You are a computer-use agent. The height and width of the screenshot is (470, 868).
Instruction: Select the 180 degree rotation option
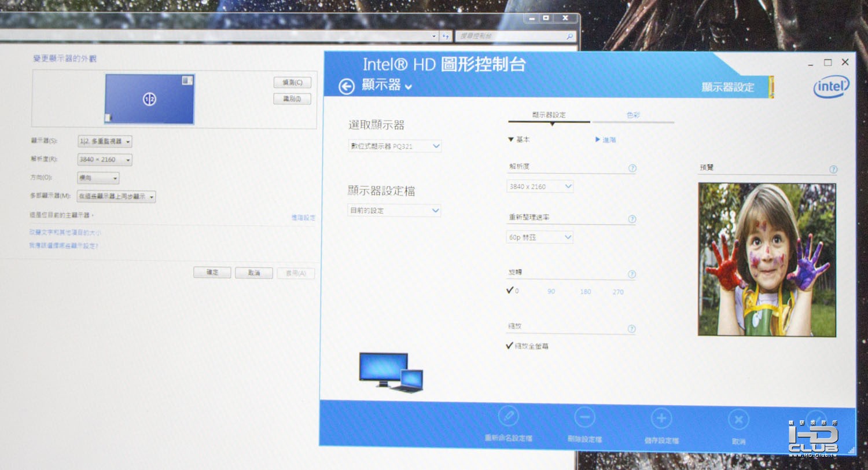[x=586, y=292]
